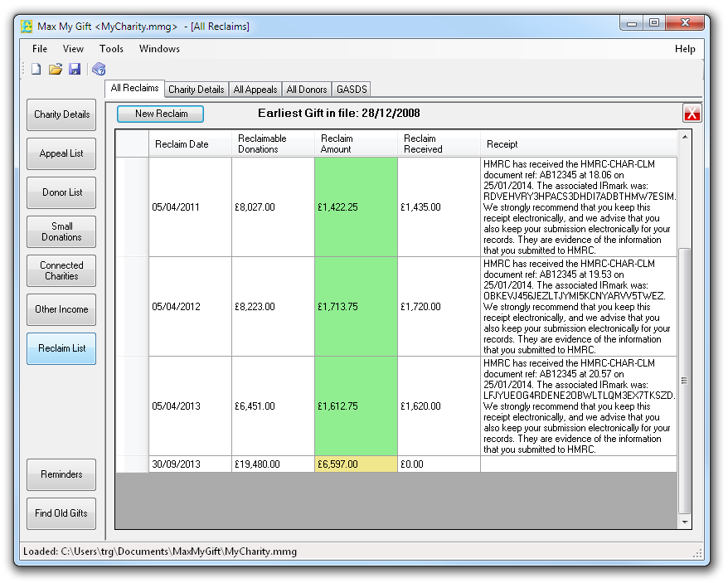Click the Reclaim Received column header
Screen dimensions: 728x583
[x=439, y=144]
